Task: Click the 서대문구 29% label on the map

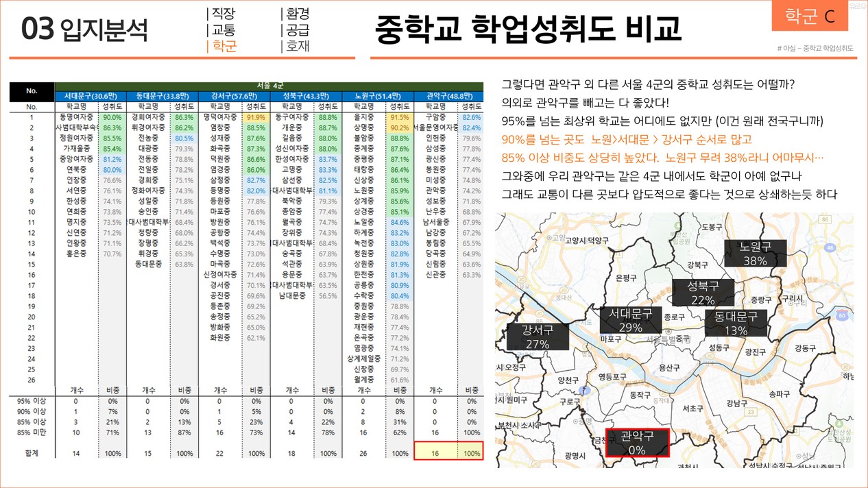Action: (x=630, y=320)
